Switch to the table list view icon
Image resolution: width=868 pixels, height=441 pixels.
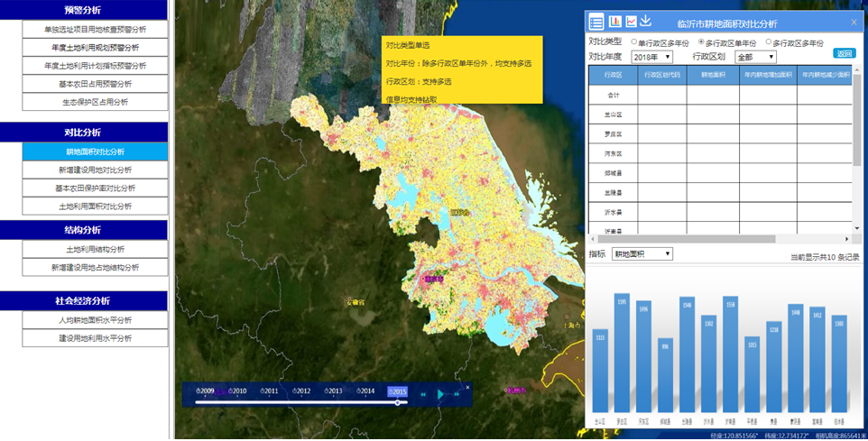pos(596,23)
